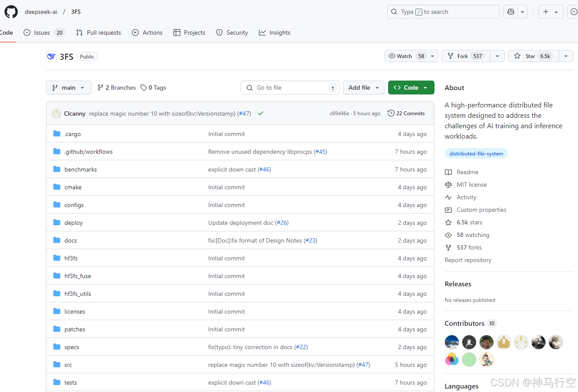578x392 pixels.
Task: Click the hf3fs_fuse folder icon
Action: tap(57, 276)
